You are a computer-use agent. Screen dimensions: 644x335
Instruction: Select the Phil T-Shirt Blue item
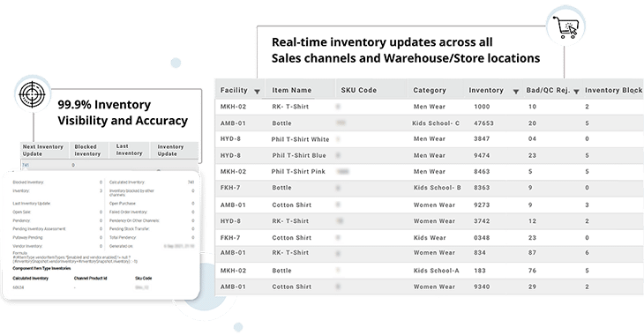(299, 155)
